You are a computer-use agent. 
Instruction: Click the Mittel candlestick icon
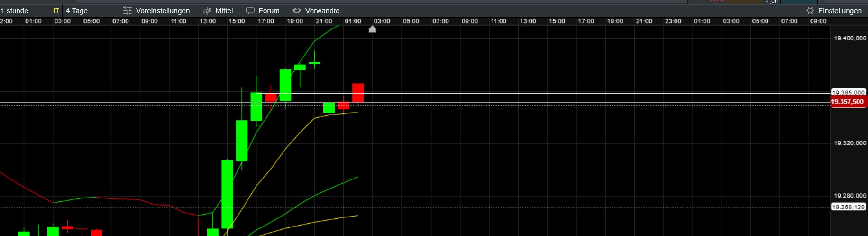(x=207, y=10)
